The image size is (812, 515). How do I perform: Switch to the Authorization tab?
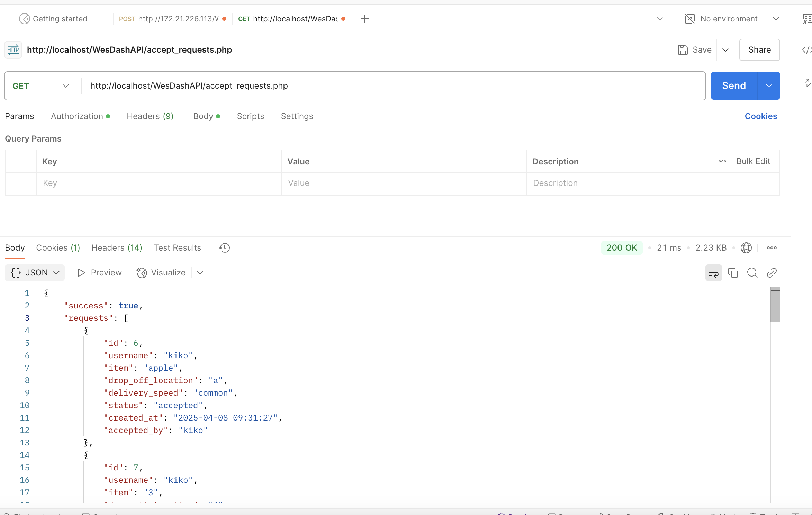click(77, 116)
